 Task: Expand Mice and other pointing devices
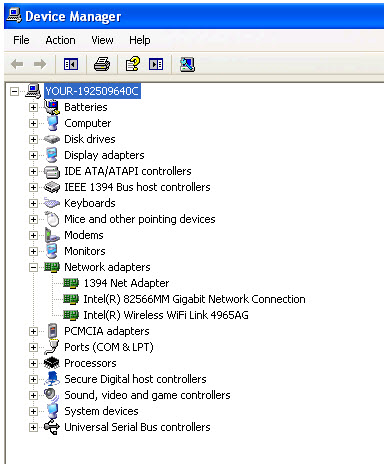(x=33, y=219)
